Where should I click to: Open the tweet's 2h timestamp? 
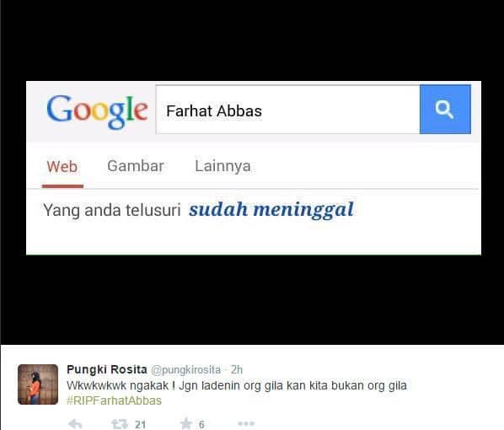click(x=237, y=369)
